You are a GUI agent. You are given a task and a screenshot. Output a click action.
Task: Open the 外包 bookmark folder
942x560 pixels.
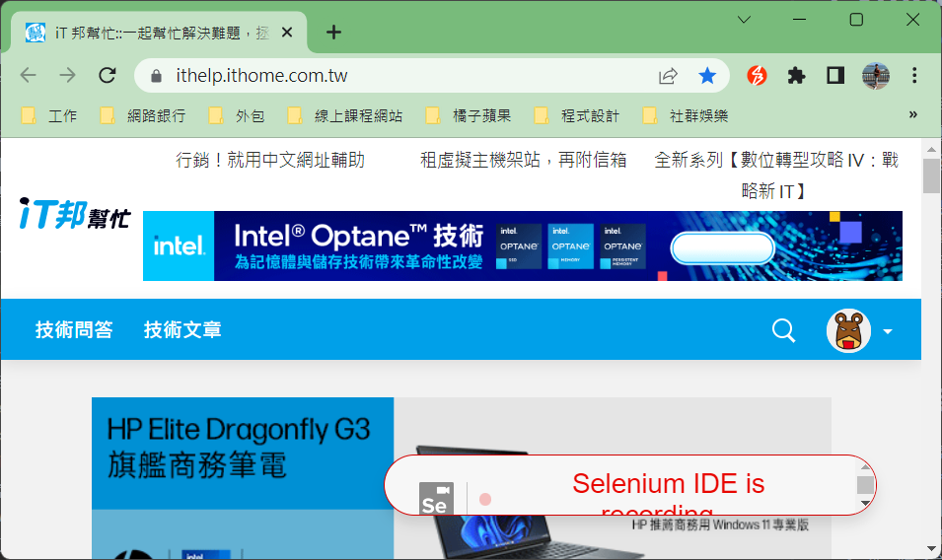tap(237, 115)
